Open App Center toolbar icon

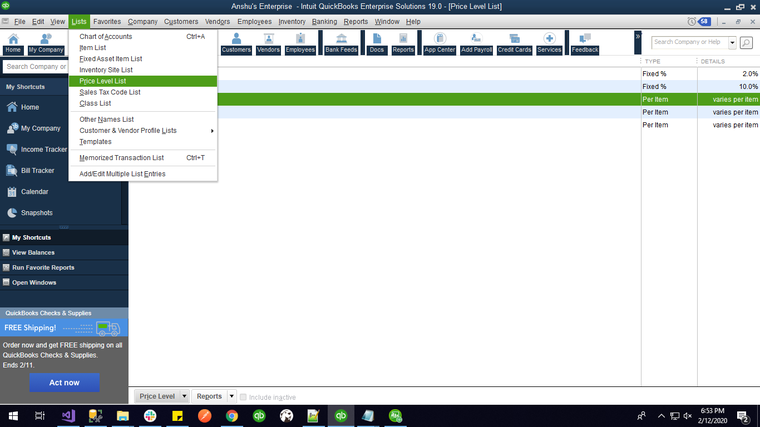[x=440, y=43]
